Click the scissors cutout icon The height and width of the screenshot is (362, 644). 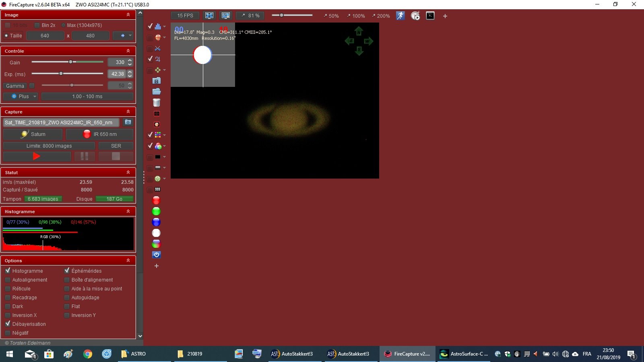[x=158, y=48]
